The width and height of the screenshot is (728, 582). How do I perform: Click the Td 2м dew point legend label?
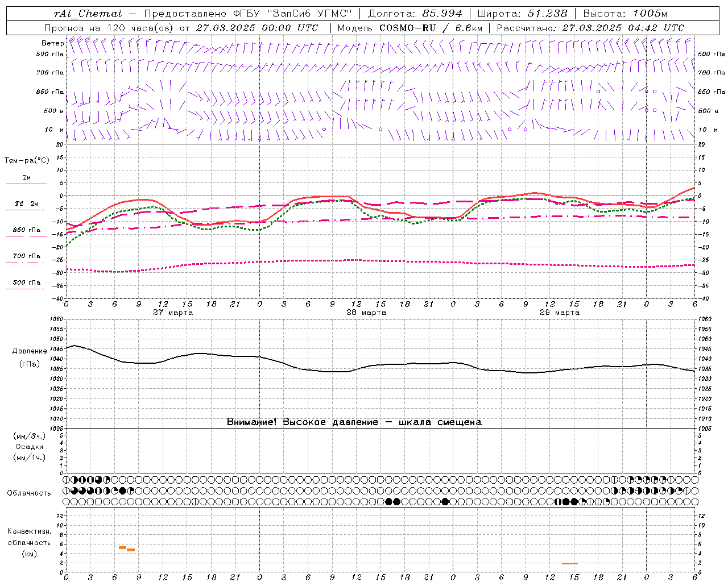coord(26,203)
